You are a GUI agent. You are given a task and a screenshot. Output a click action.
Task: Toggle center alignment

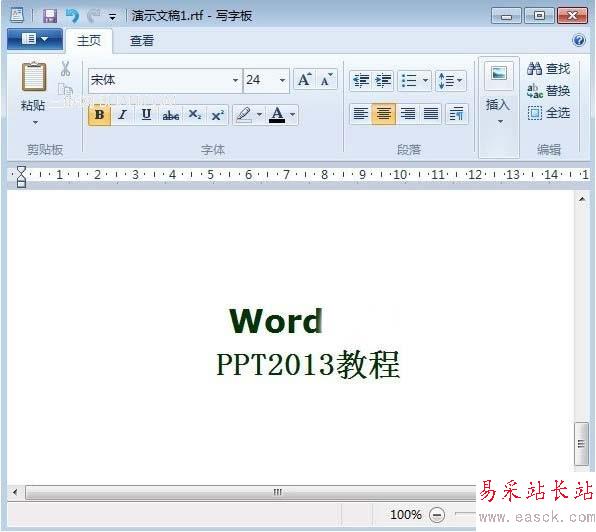coord(384,114)
